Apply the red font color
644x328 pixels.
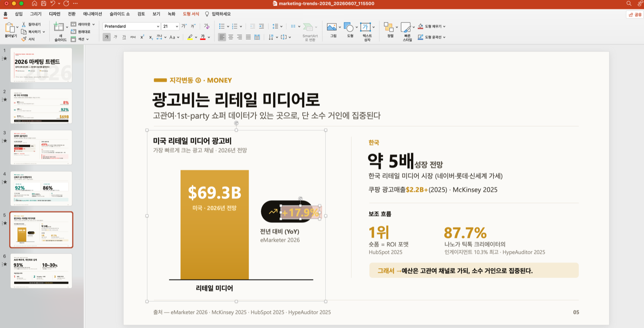point(202,37)
